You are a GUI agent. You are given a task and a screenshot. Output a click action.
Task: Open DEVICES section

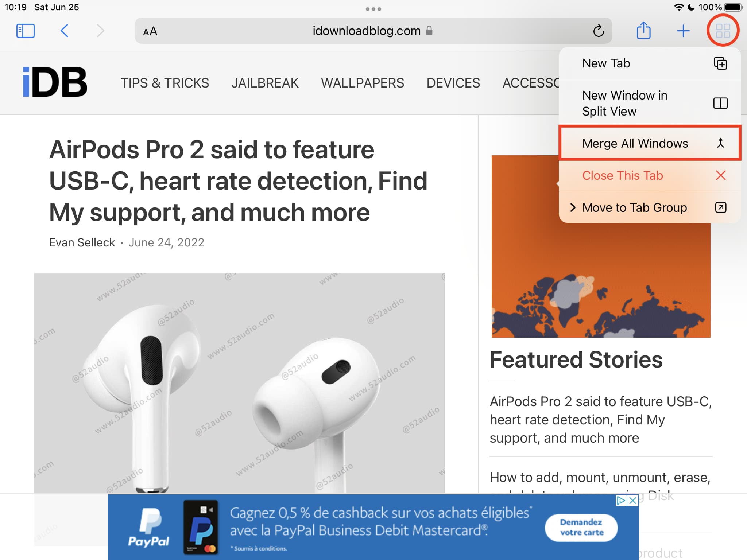pyautogui.click(x=453, y=83)
